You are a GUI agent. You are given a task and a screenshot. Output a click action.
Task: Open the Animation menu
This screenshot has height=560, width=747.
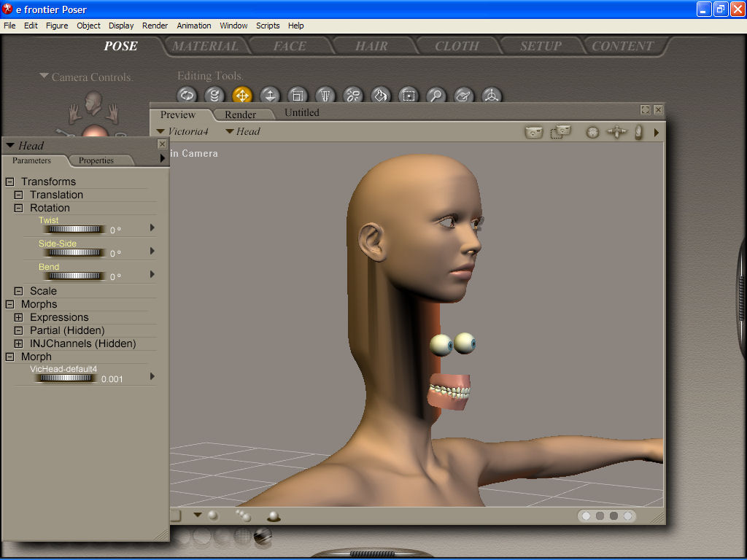pos(194,26)
